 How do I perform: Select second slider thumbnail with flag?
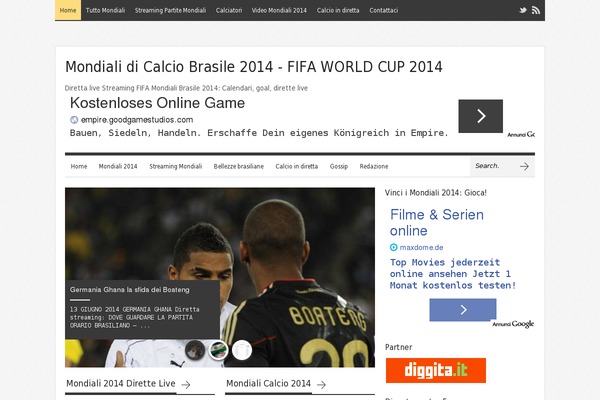coord(218,350)
